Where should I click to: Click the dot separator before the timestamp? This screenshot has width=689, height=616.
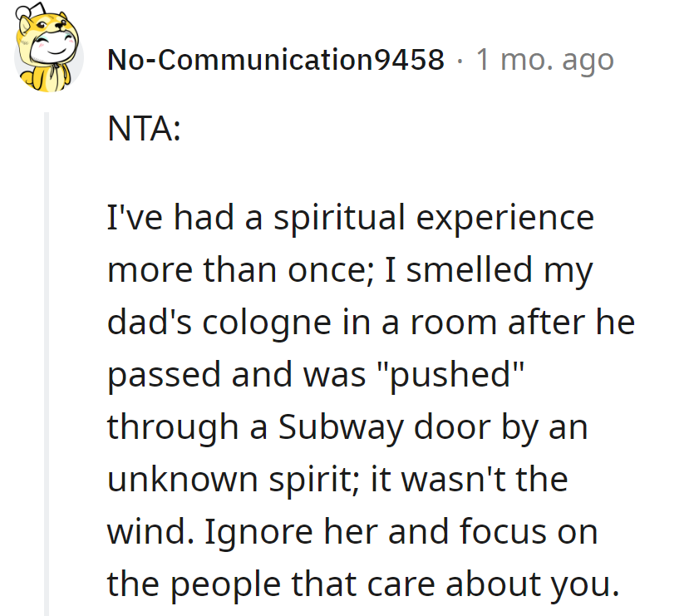(x=460, y=61)
